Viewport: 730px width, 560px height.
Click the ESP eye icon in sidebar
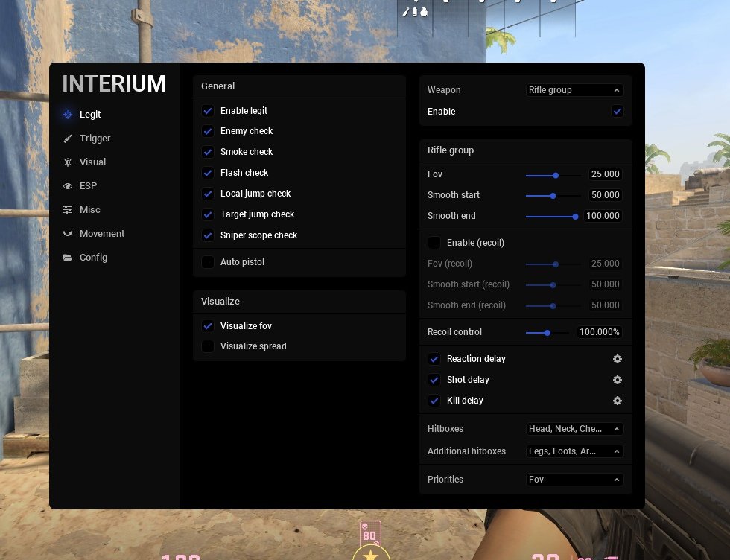tap(68, 185)
